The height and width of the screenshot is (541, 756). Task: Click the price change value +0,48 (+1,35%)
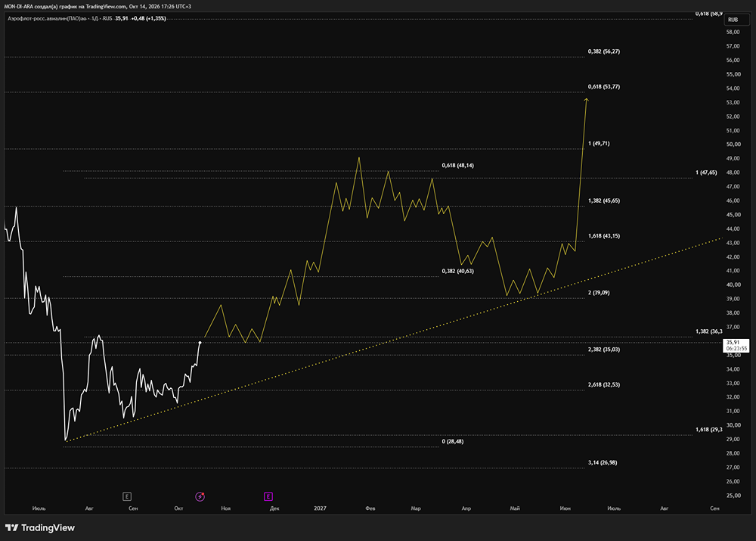(148, 18)
